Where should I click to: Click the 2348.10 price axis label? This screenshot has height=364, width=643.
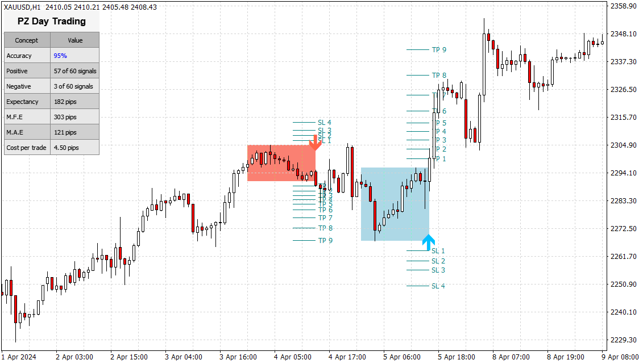tap(624, 34)
